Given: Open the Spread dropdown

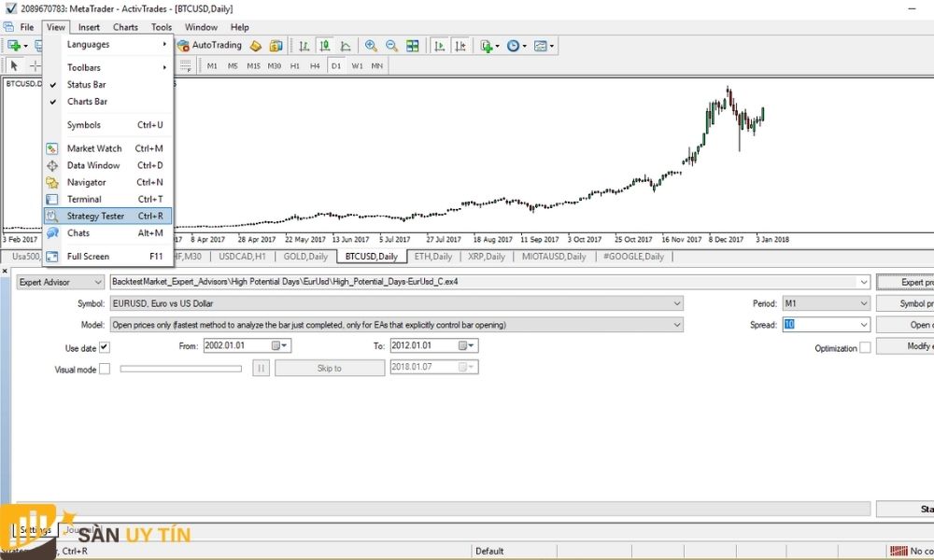Looking at the screenshot, I should coord(864,325).
